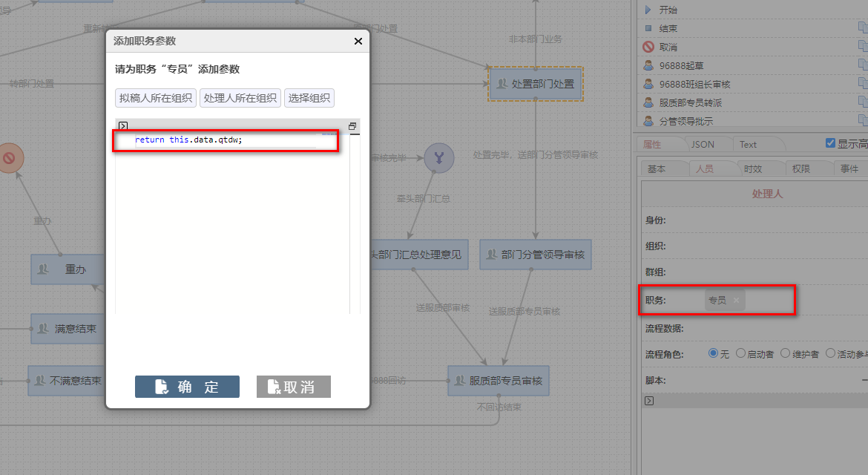
Task: Click the 处理人 section header
Action: [766, 194]
